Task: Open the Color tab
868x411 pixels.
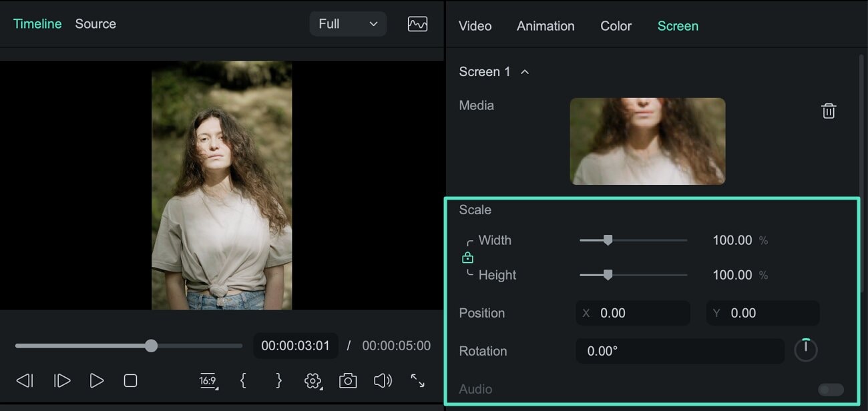Action: [x=616, y=26]
